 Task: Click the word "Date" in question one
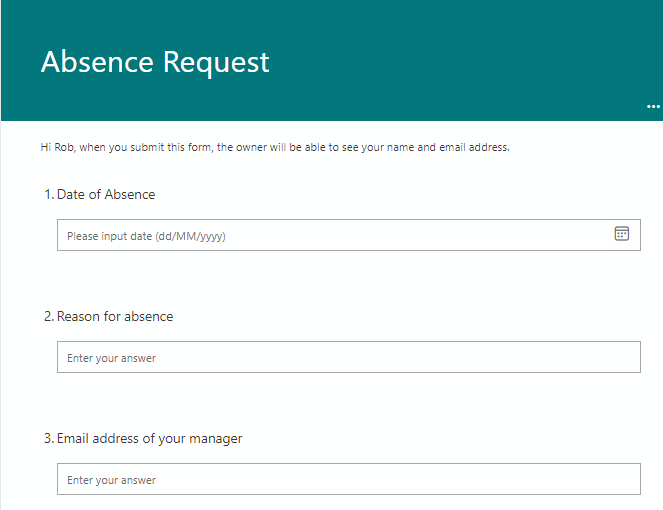[70, 194]
